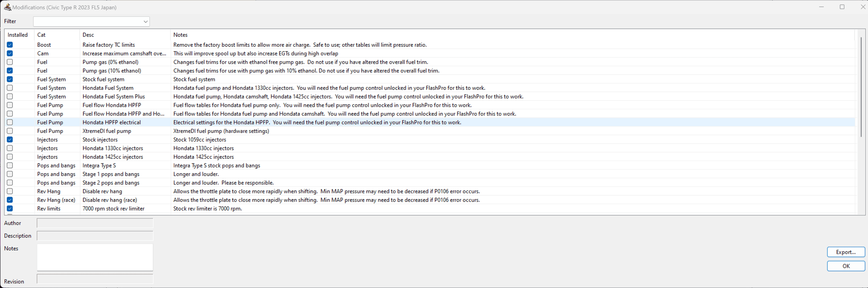Disable the Raise factory TC limits modification

coord(10,44)
